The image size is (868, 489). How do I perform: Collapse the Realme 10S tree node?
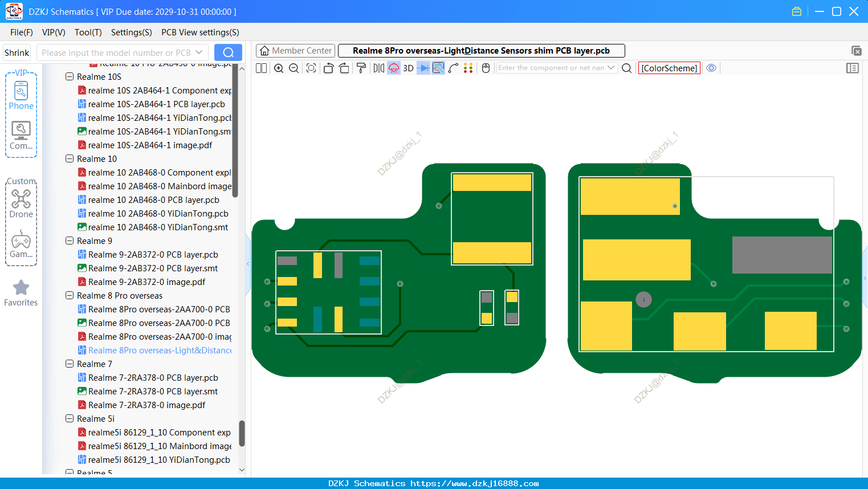[x=70, y=76]
